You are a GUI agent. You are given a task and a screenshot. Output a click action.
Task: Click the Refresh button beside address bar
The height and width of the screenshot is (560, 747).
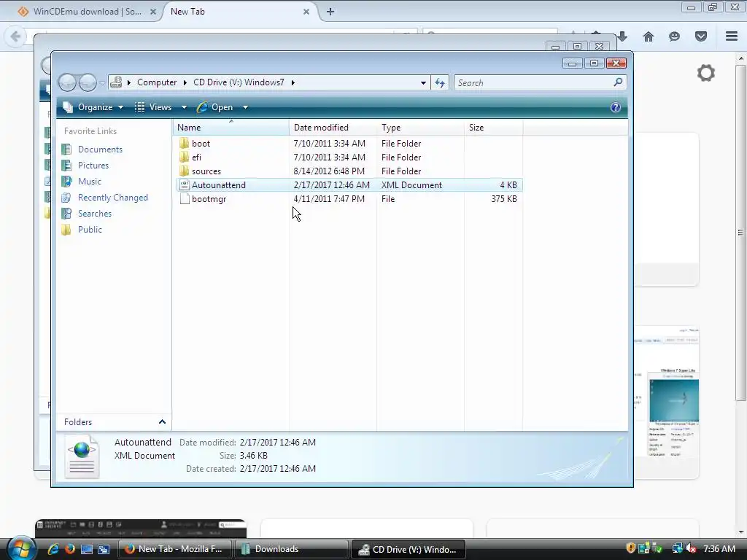point(440,83)
